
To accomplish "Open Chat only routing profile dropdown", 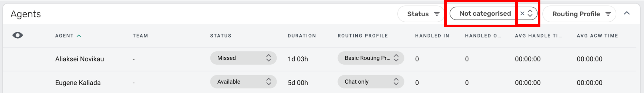I will (370, 82).
